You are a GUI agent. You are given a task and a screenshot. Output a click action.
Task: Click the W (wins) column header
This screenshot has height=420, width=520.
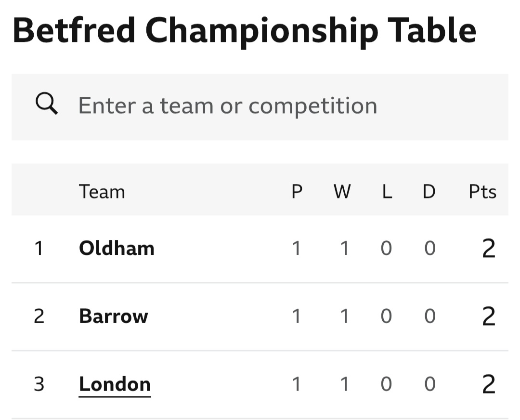click(342, 192)
